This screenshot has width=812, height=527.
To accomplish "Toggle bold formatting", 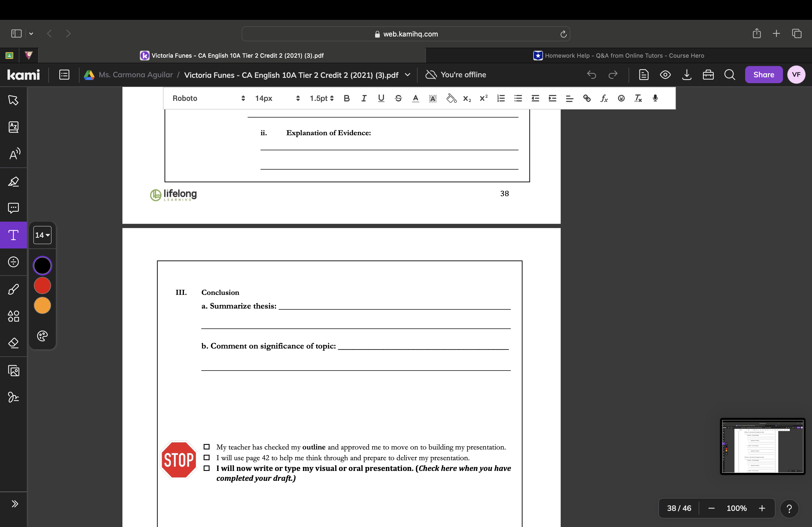I will [x=347, y=98].
